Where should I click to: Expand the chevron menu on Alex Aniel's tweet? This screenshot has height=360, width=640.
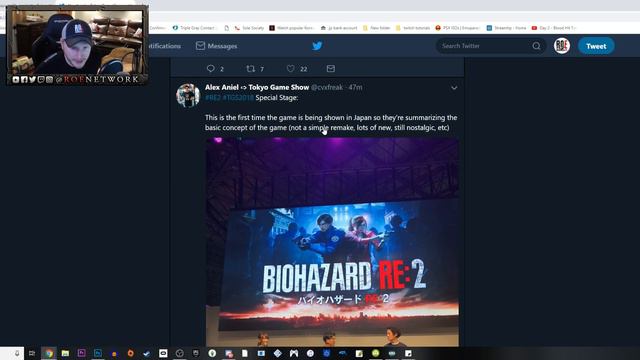coord(454,88)
